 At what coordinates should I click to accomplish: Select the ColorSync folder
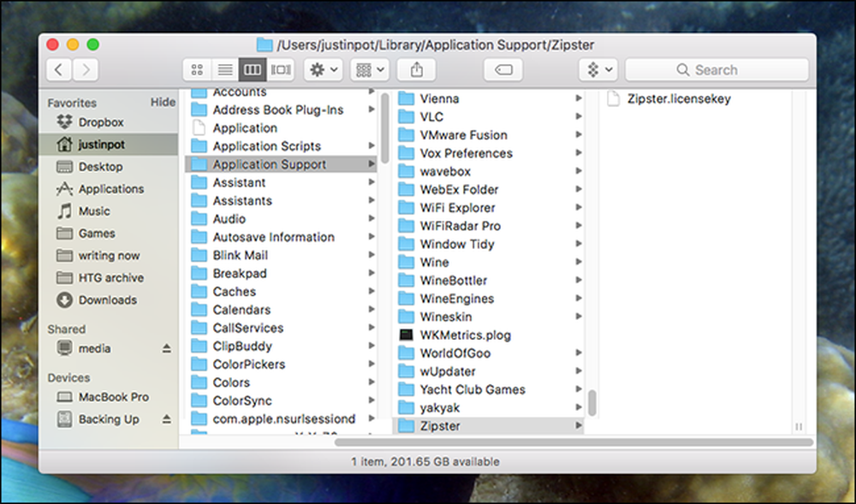281,400
